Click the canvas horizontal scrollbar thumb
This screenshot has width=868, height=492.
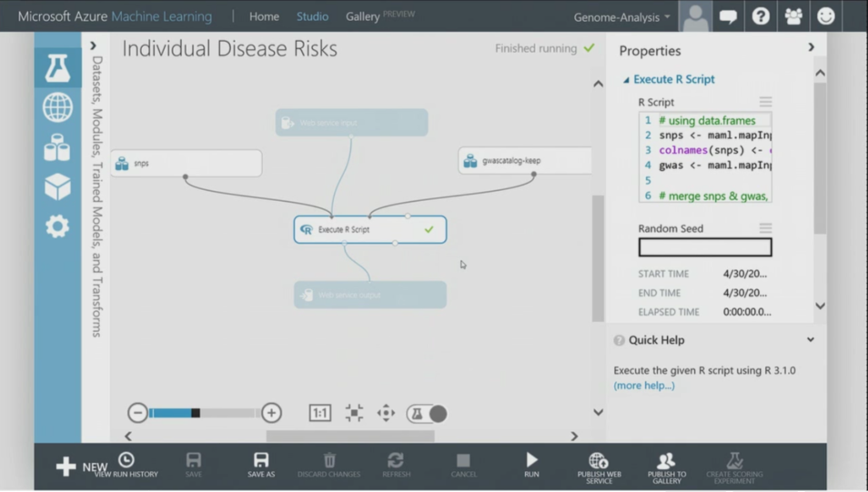click(x=350, y=437)
